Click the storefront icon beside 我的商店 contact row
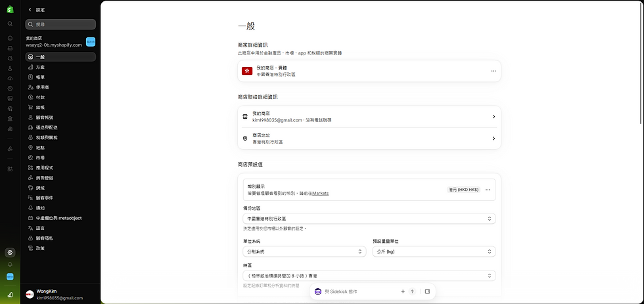Image resolution: width=644 pixels, height=304 pixels. (x=245, y=116)
